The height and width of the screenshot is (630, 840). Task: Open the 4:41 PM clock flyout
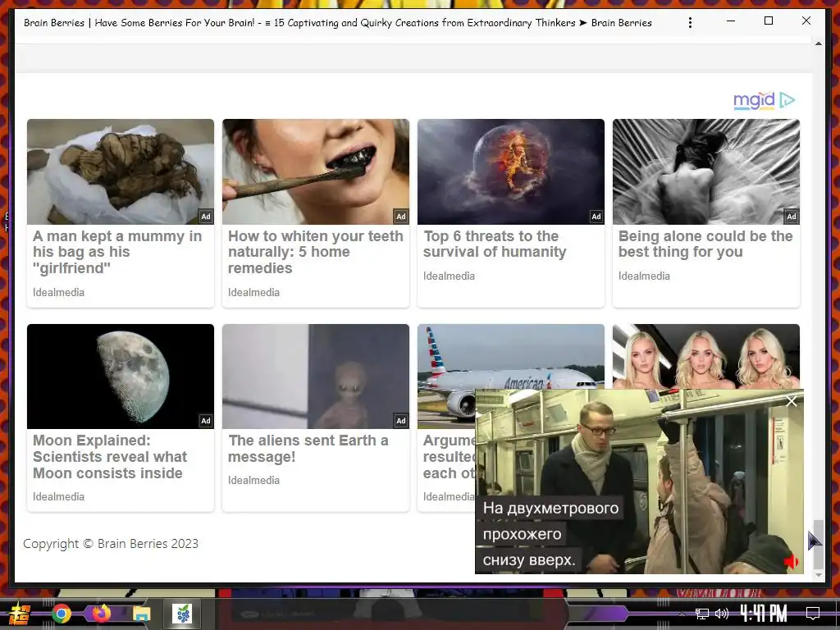coord(764,614)
